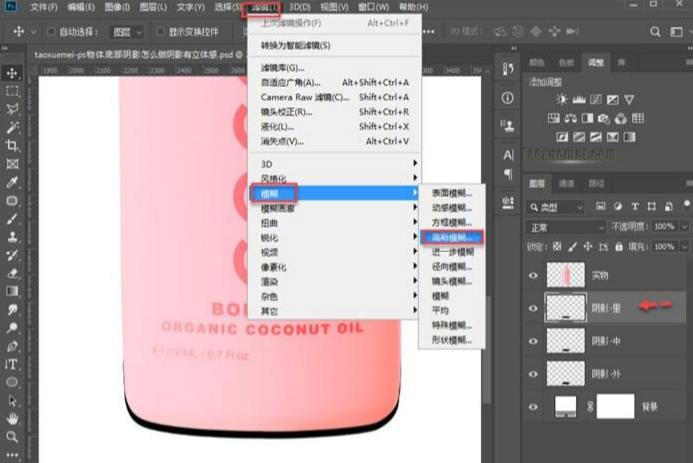693x463 pixels.
Task: Lock transparent pixels (checkerboard icon)
Action: (557, 247)
